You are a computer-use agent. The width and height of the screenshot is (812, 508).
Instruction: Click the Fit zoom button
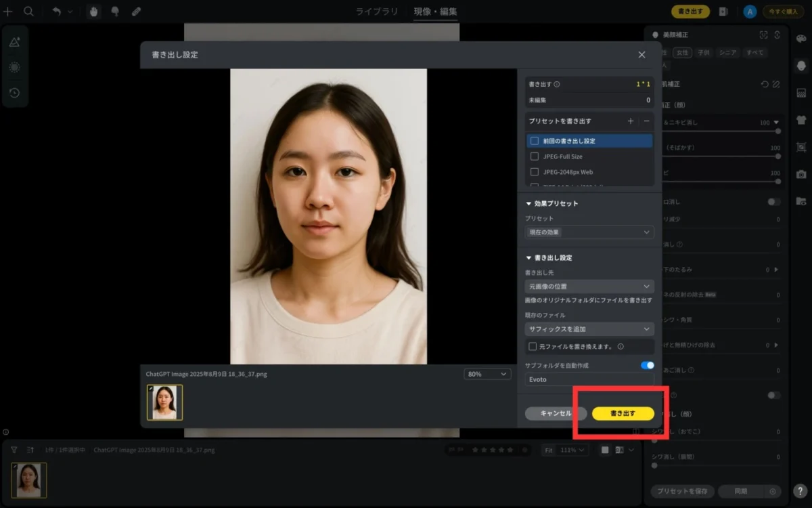pyautogui.click(x=549, y=450)
